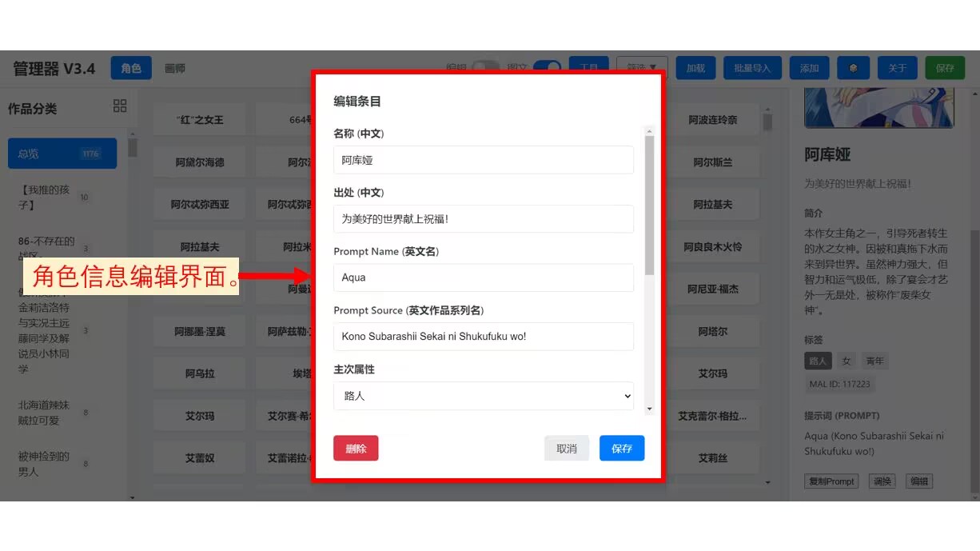Click 取消 to close the edit dialog
980x551 pixels.
pyautogui.click(x=567, y=449)
